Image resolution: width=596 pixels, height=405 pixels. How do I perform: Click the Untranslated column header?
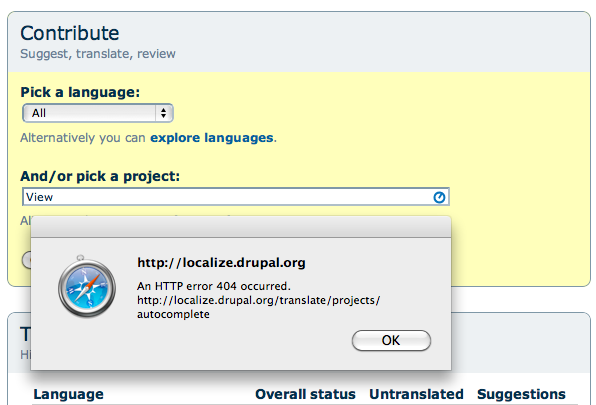416,394
